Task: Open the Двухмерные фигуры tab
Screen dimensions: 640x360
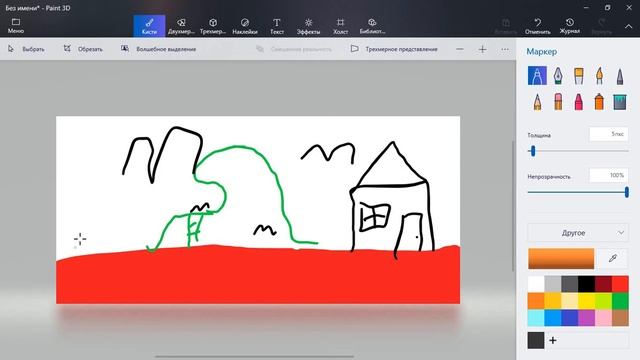Action: click(x=181, y=26)
